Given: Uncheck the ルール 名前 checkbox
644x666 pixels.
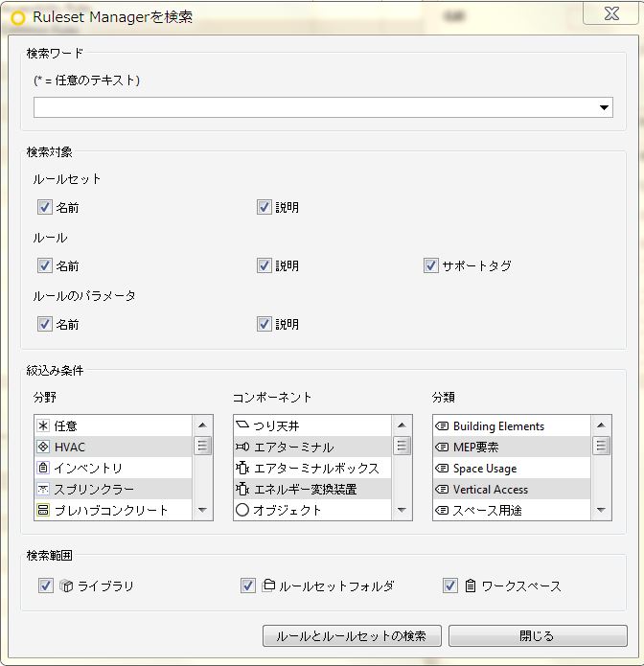Looking at the screenshot, I should [x=45, y=265].
